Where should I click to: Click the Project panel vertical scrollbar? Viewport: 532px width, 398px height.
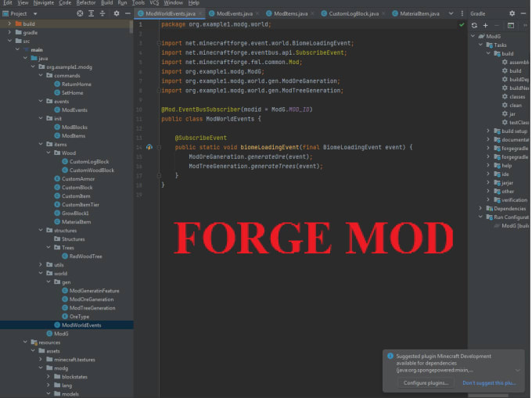[x=131, y=27]
